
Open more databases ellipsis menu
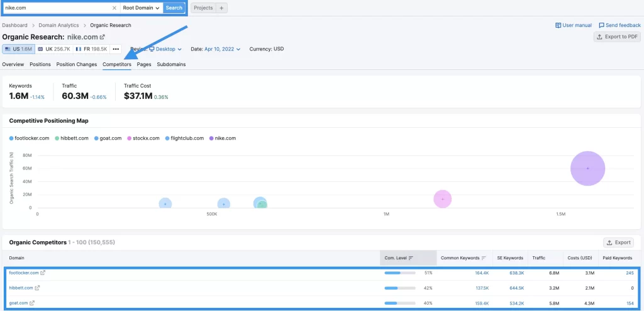[x=116, y=49]
